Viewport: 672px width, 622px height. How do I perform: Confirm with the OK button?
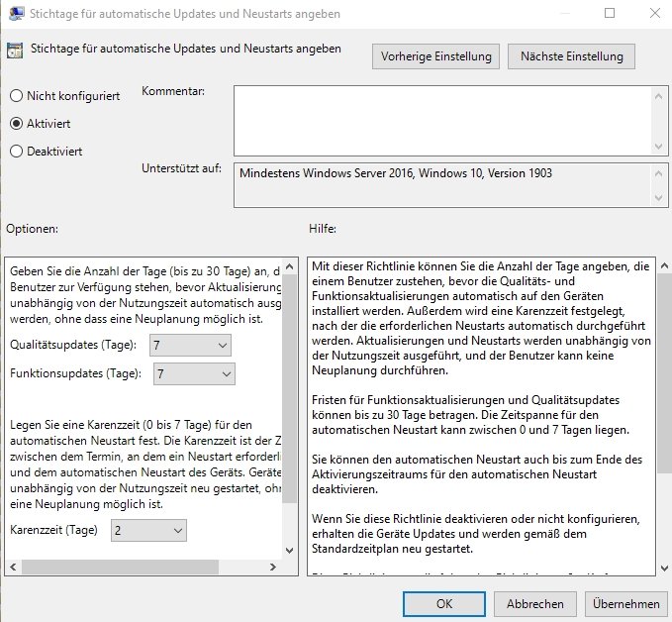pyautogui.click(x=444, y=604)
